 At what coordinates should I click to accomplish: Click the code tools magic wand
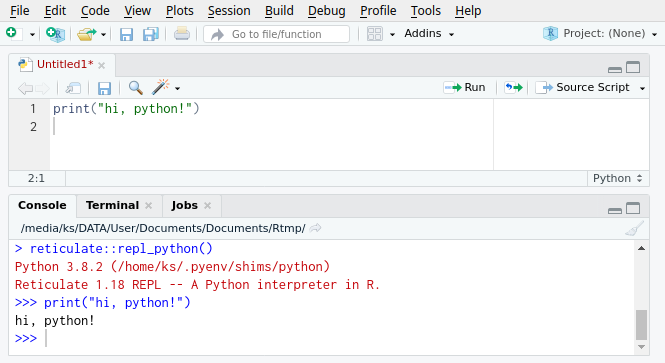[x=161, y=87]
